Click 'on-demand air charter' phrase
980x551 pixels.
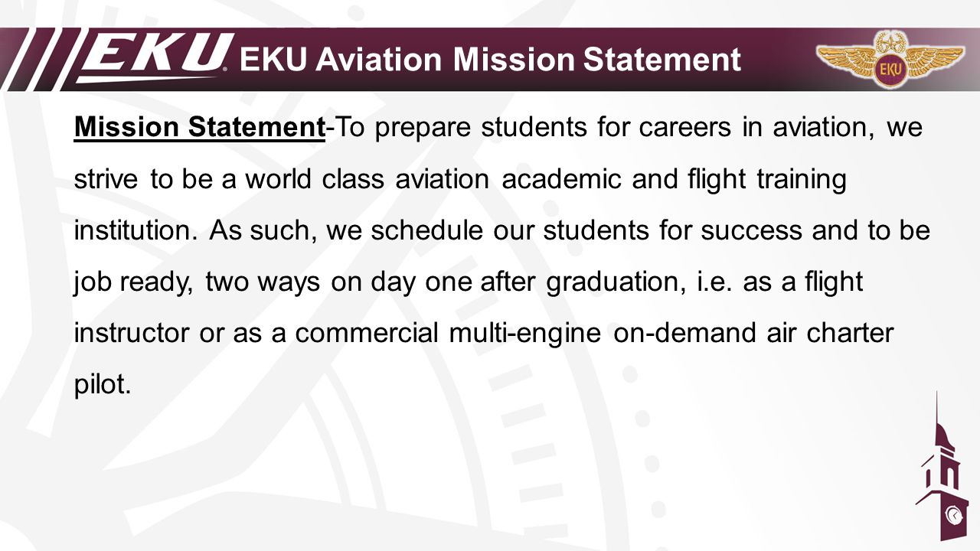[x=753, y=334]
